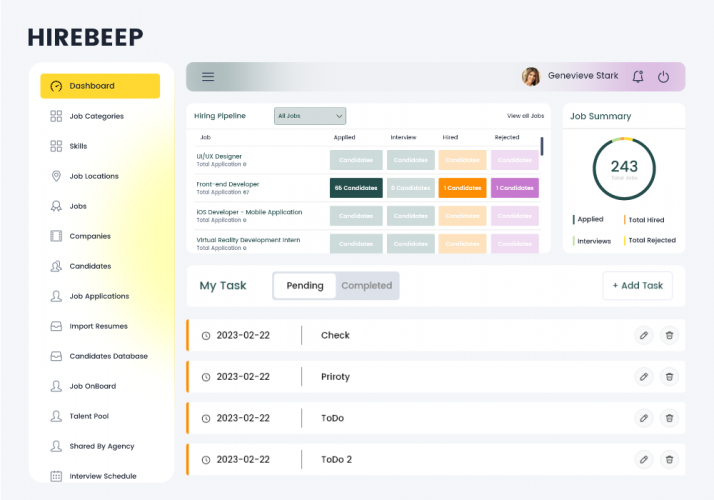Click the Dashboard gauge icon

[x=56, y=86]
